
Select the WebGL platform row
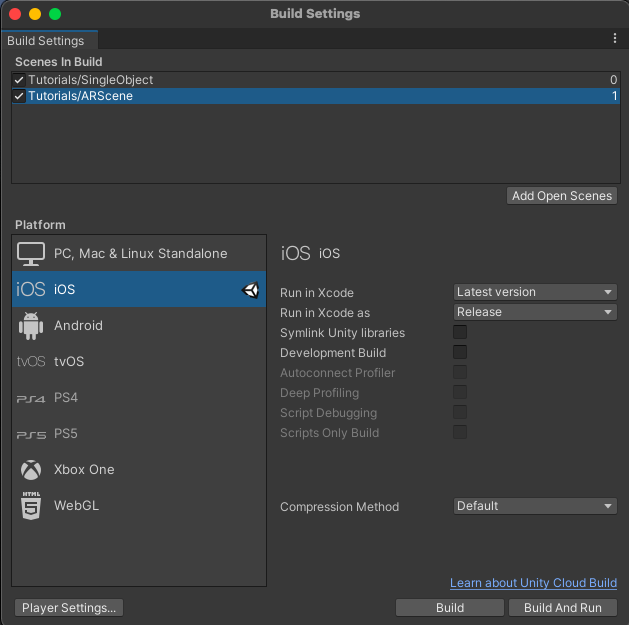pyautogui.click(x=139, y=505)
